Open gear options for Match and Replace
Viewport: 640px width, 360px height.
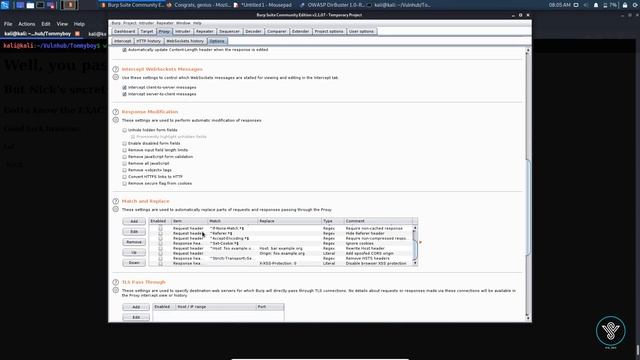[116, 209]
